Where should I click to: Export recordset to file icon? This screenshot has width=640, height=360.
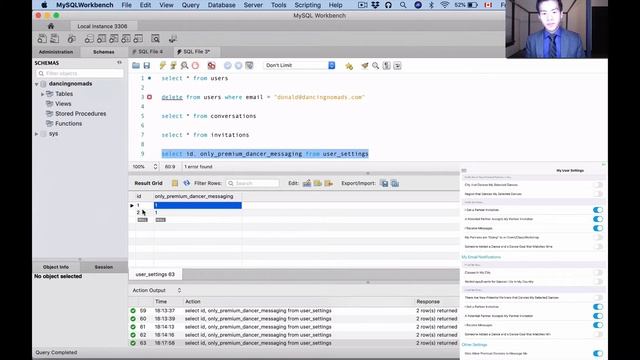click(384, 183)
